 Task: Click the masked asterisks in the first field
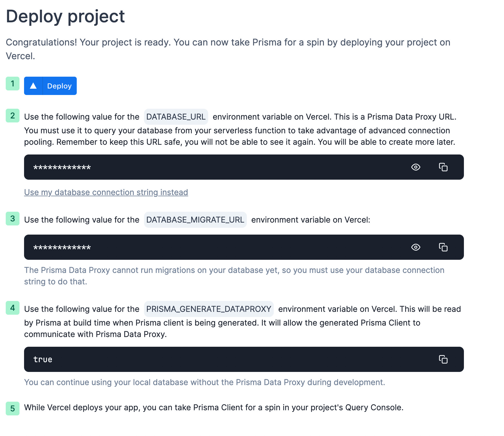point(62,167)
